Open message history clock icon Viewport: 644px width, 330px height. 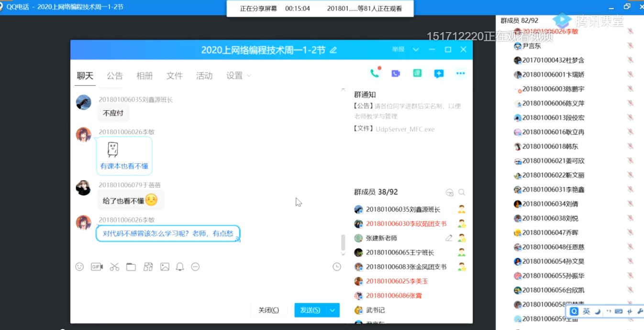click(x=337, y=267)
